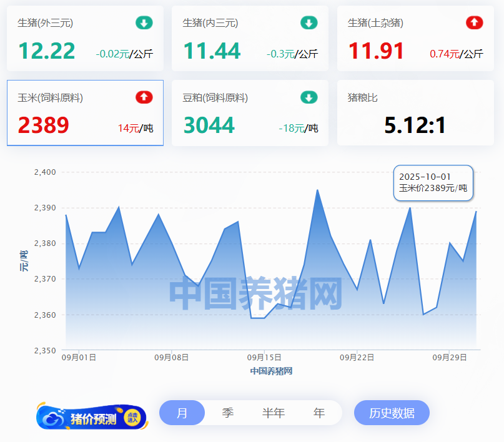Switch chart to 年 range
This screenshot has height=442, width=504.
(319, 413)
